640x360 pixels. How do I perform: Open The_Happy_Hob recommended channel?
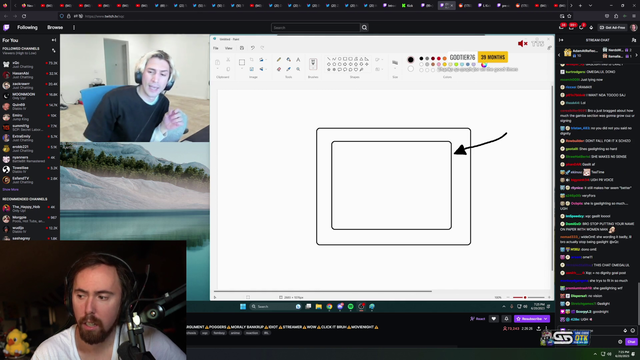tap(30, 208)
